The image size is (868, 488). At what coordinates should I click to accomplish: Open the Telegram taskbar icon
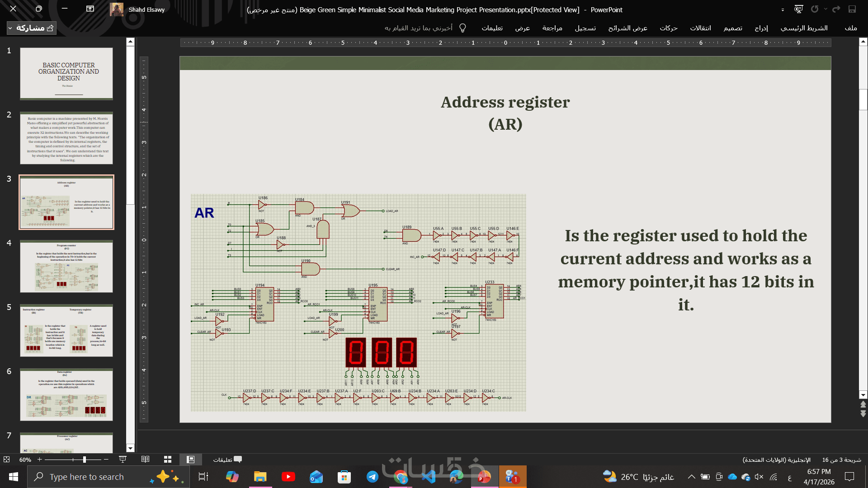click(372, 477)
